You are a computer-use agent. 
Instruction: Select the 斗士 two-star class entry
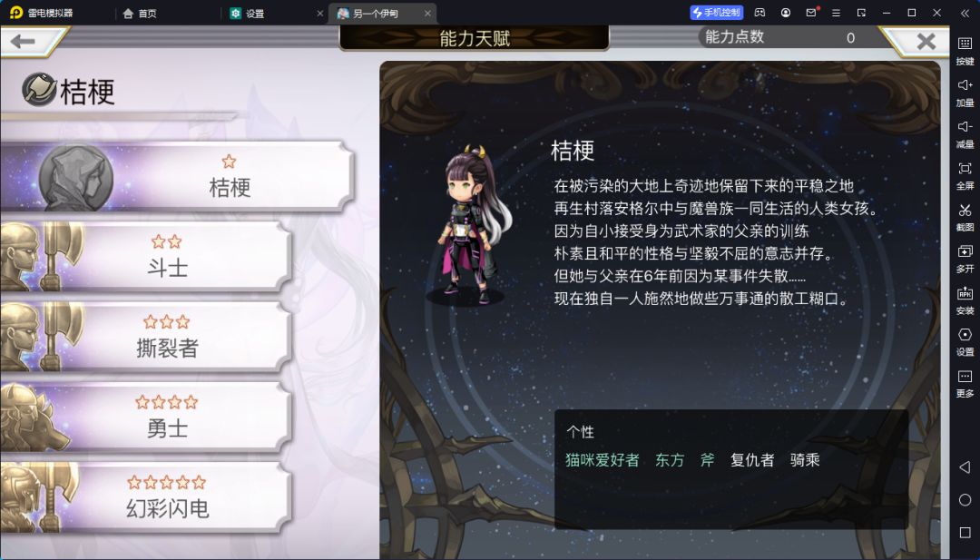click(x=145, y=256)
